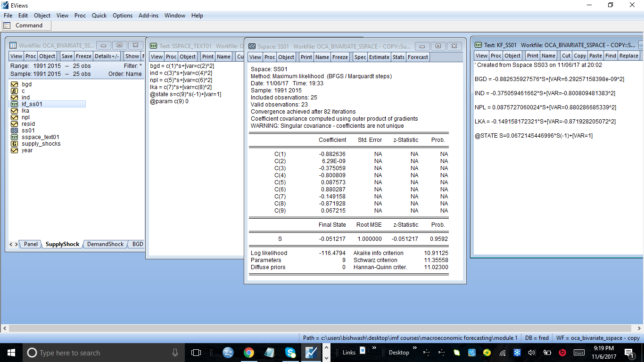The width and height of the screenshot is (644, 362).
Task: Switch to the DemandShock workfile tab
Action: tap(105, 244)
